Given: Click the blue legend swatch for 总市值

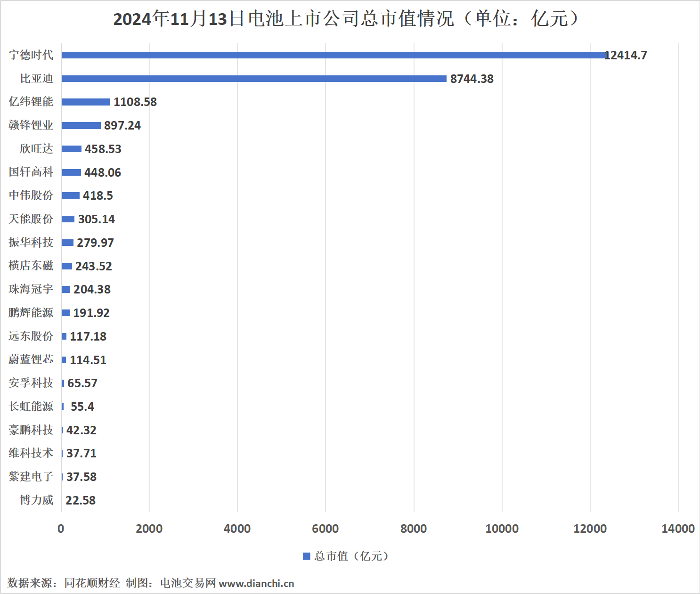Looking at the screenshot, I should pos(306,556).
